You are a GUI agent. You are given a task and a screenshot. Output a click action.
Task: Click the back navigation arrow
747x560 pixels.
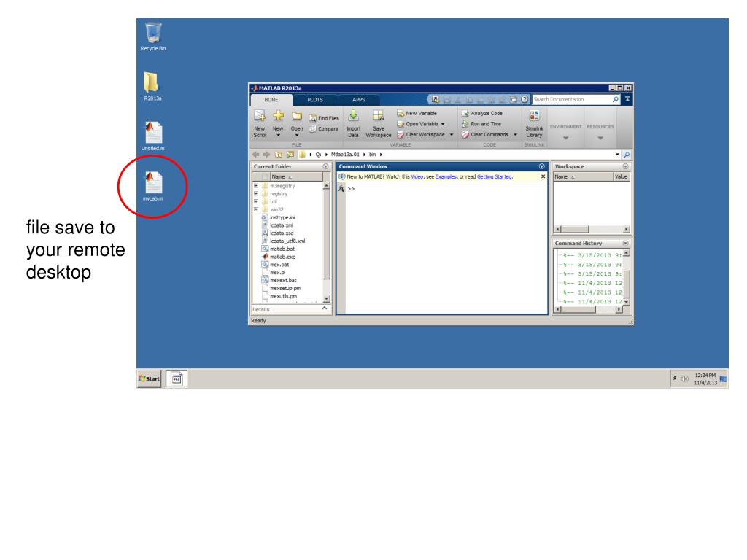256,155
